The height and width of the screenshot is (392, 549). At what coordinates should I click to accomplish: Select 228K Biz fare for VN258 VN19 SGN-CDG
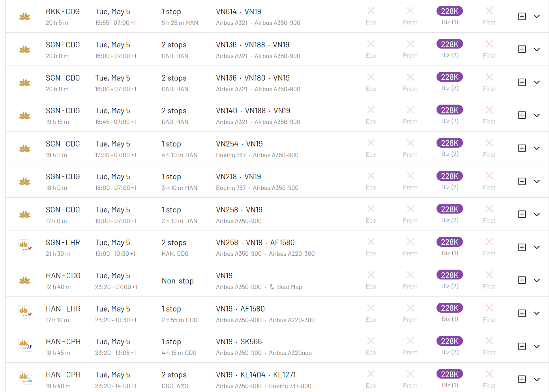(450, 209)
